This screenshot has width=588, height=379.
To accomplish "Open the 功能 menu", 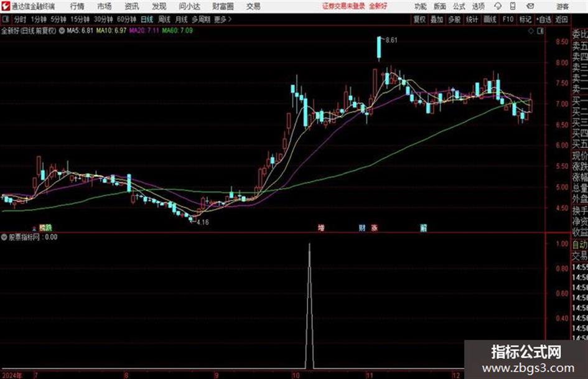I will pyautogui.click(x=421, y=6).
